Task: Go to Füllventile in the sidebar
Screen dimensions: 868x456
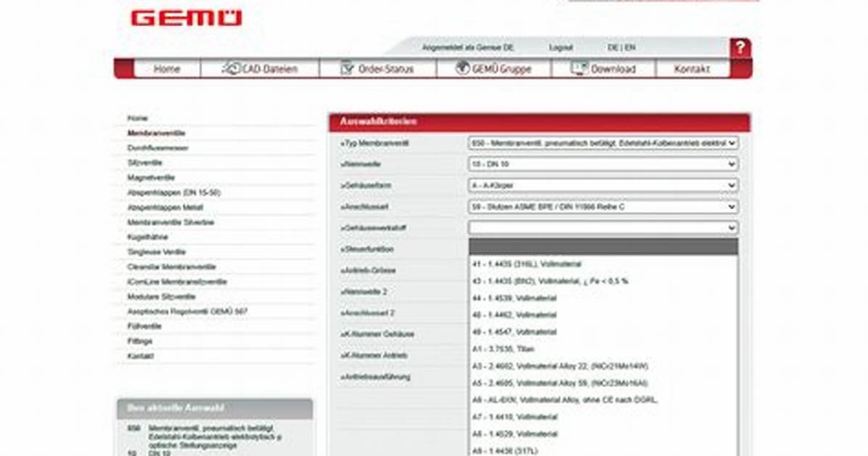Action: 144,326
